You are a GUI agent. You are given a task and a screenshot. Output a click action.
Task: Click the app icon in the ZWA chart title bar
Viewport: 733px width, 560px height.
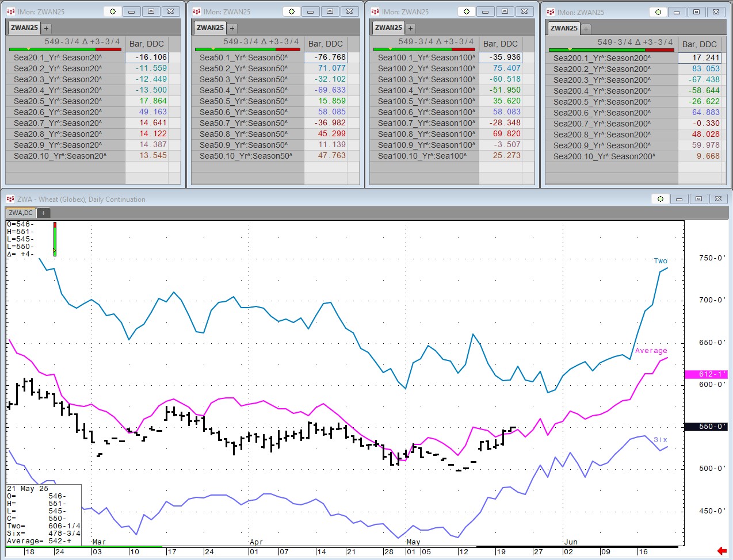[10, 199]
